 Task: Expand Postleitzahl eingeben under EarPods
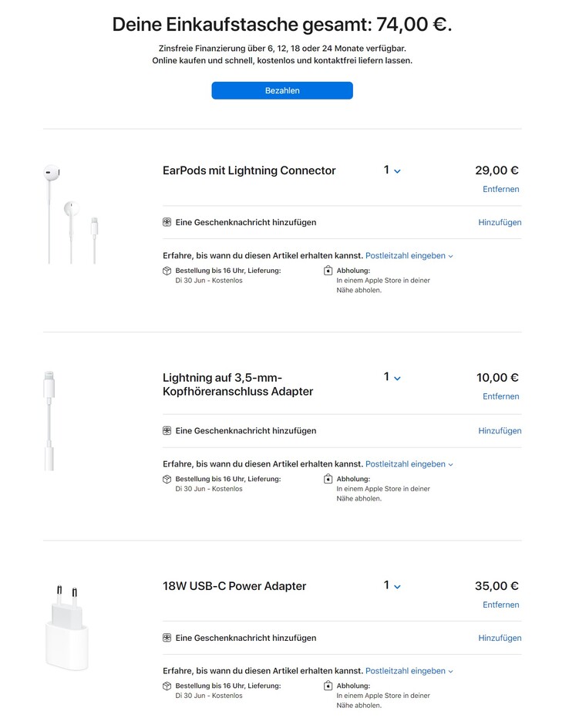click(409, 255)
